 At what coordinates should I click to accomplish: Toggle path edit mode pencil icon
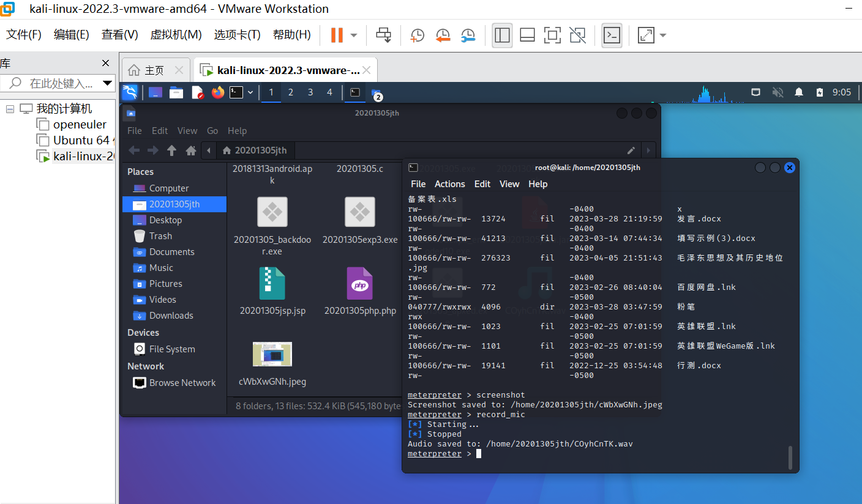coord(631,150)
